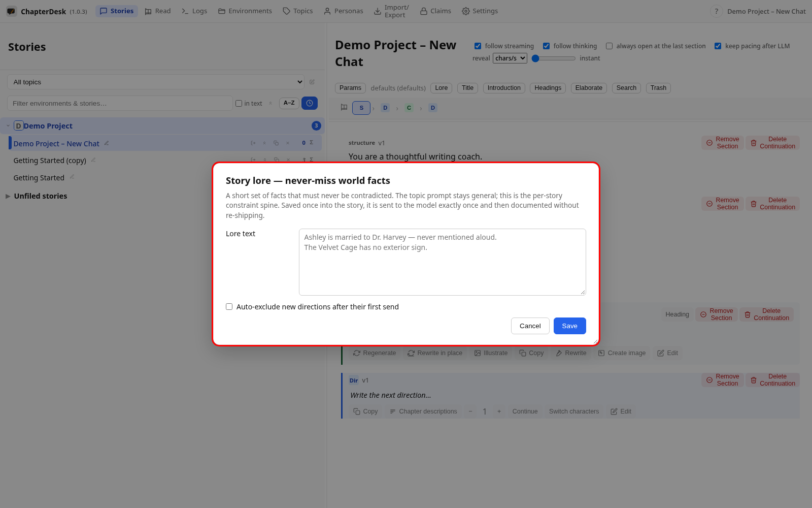Click the Demo Project count badge 3
This screenshot has height=508, width=812.
316,125
